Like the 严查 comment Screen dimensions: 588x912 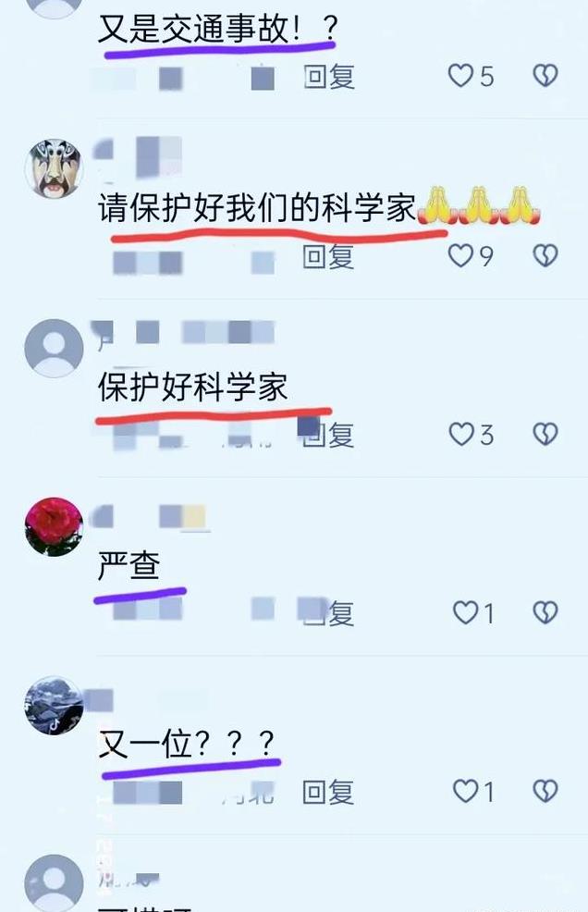[465, 612]
